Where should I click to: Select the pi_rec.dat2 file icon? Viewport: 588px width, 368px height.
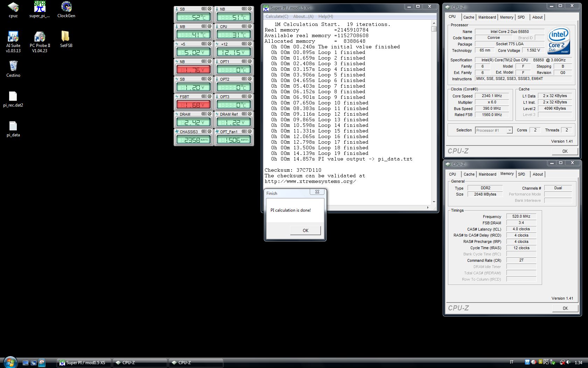click(13, 99)
